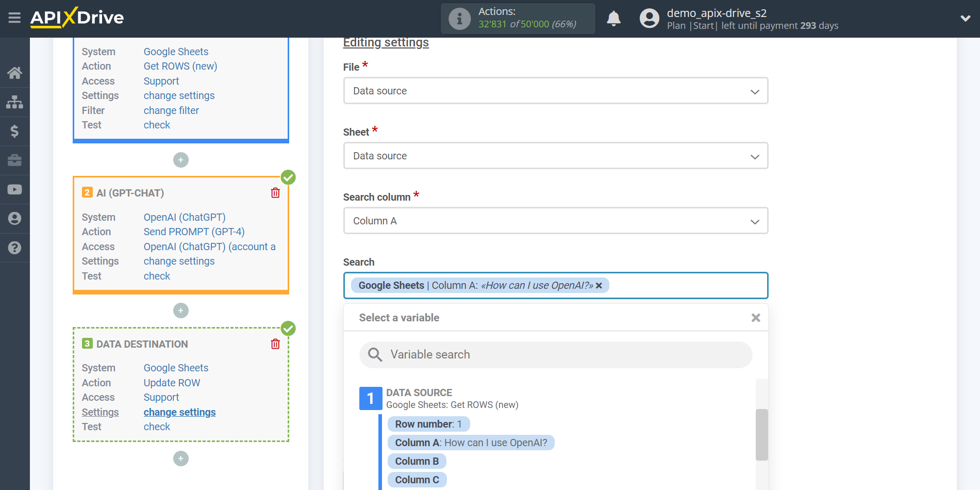The width and height of the screenshot is (980, 490).
Task: Select Column C variable
Action: coord(417,480)
